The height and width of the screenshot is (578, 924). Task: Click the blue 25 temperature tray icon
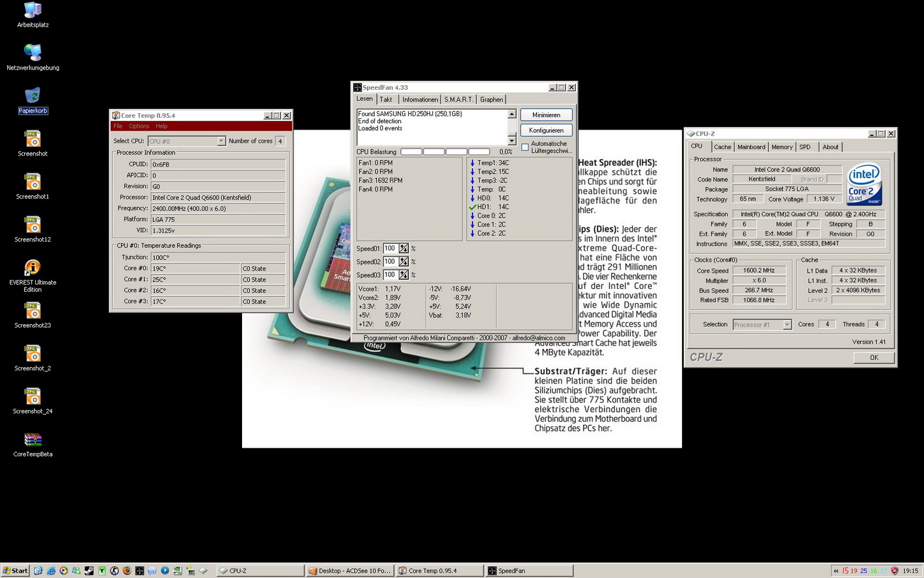coord(863,571)
